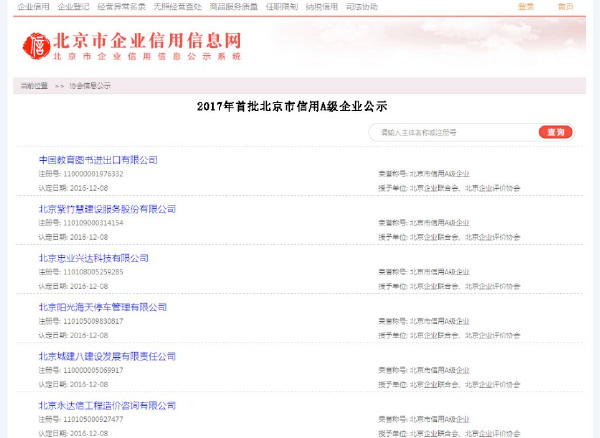This screenshot has height=438, width=600.
Task: Open 北京永达信工程造价咨询有限公司 company link
Action: point(107,405)
